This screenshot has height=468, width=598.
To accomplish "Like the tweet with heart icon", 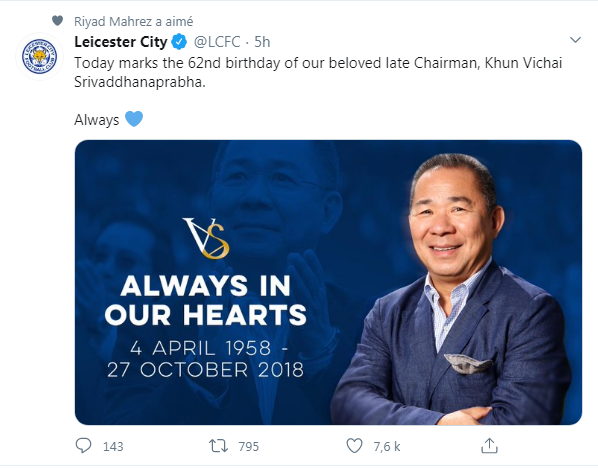I will pos(354,445).
